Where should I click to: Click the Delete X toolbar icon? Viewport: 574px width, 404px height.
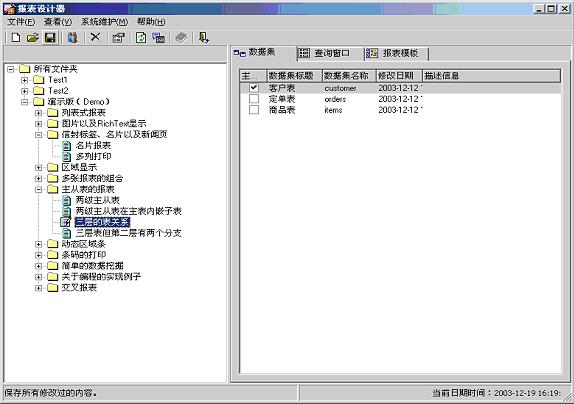(95, 37)
